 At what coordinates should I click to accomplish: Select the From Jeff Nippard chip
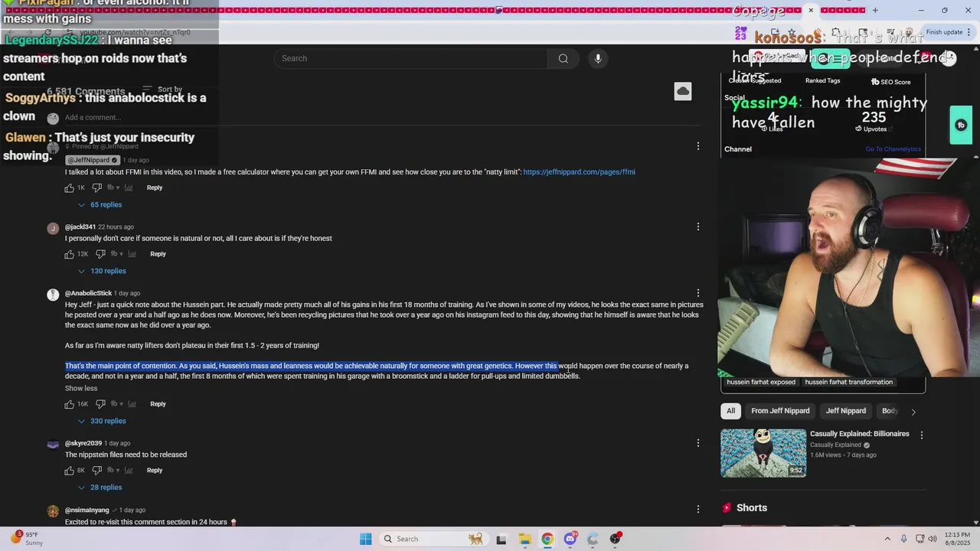pyautogui.click(x=780, y=411)
